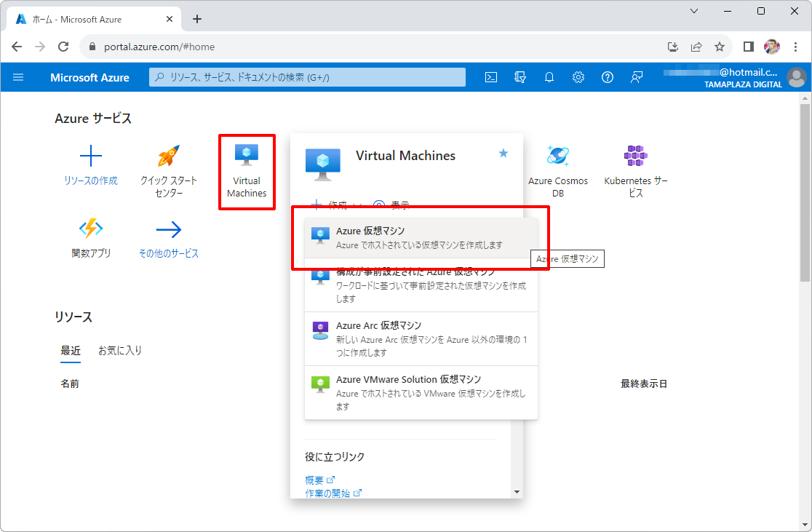Click the page vertical scrollbar
Viewport: 812px width, 532px height.
pyautogui.click(x=805, y=193)
